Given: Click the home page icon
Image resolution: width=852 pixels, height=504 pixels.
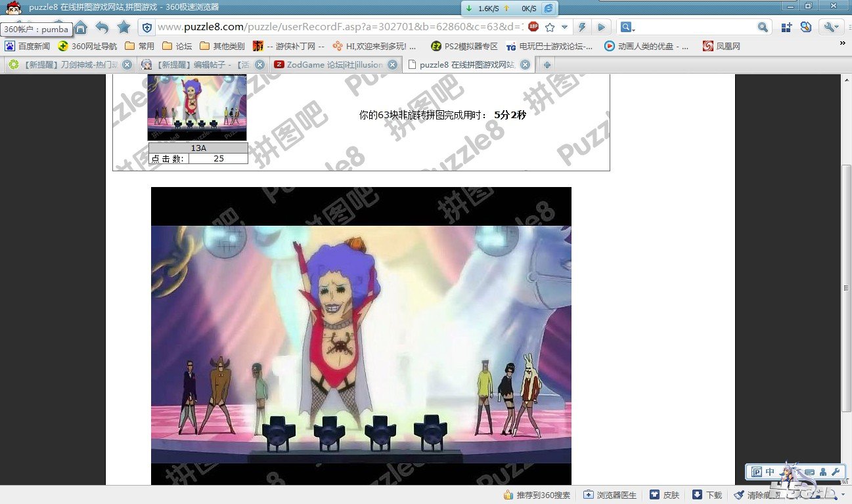Looking at the screenshot, I should (x=80, y=28).
